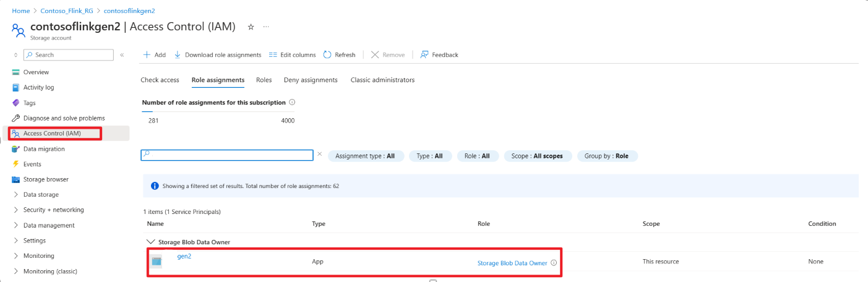The image size is (868, 282).
Task: Open the Role : All filter
Action: coord(477,156)
